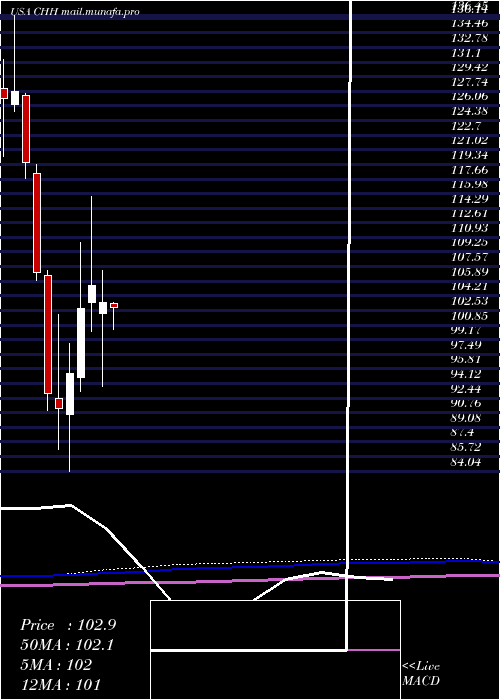Screen dimensions: 500x700
Task: Click the 131.1 price axis label
Action: tap(466, 53)
